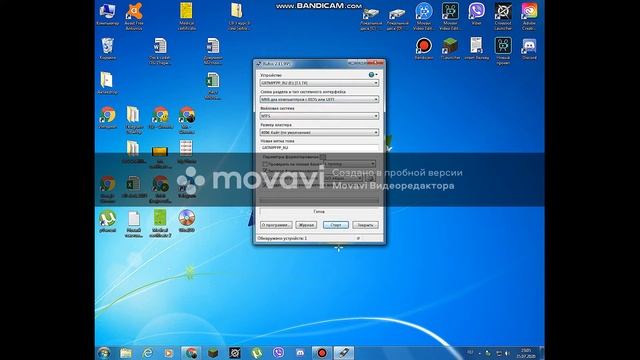Select Антивирус folder on desktop
This screenshot has height=360, width=640.
tap(107, 83)
